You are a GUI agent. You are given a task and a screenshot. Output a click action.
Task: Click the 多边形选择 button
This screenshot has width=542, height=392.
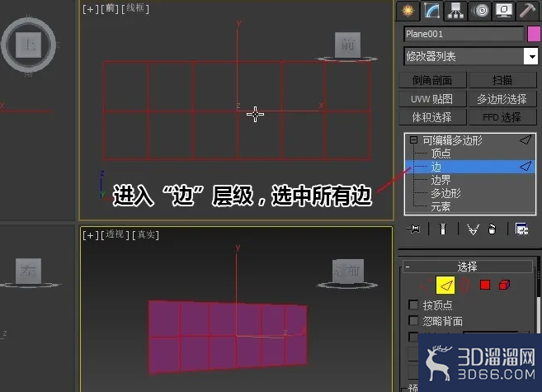(502, 99)
